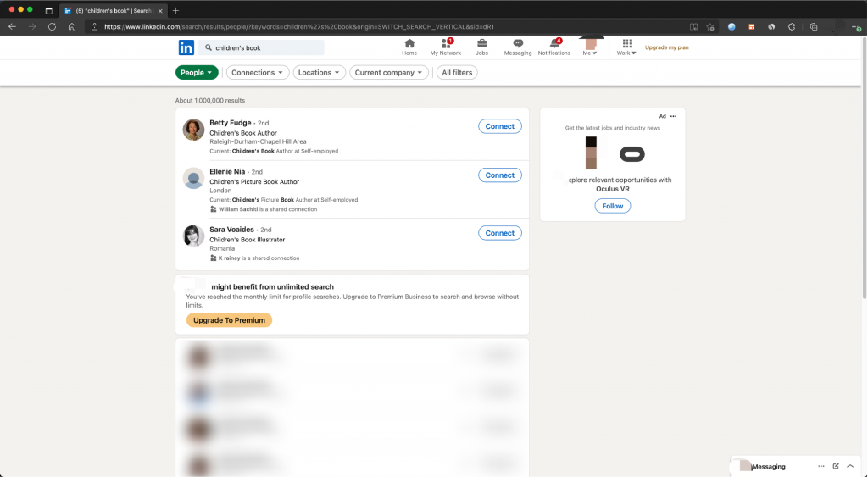The image size is (868, 477).
Task: Reload page using browser refresh icon
Action: click(52, 26)
